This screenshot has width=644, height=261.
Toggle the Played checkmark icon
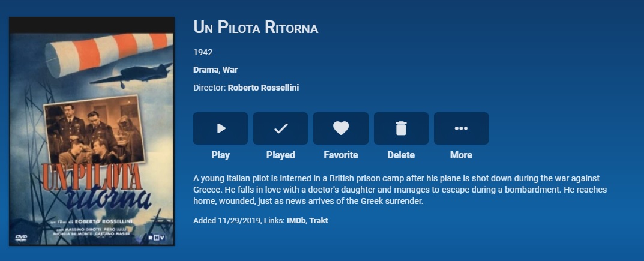(280, 128)
